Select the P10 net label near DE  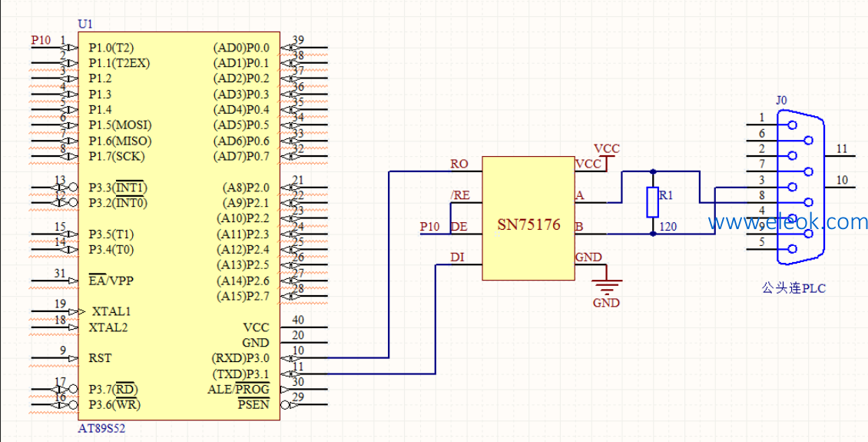pos(429,227)
